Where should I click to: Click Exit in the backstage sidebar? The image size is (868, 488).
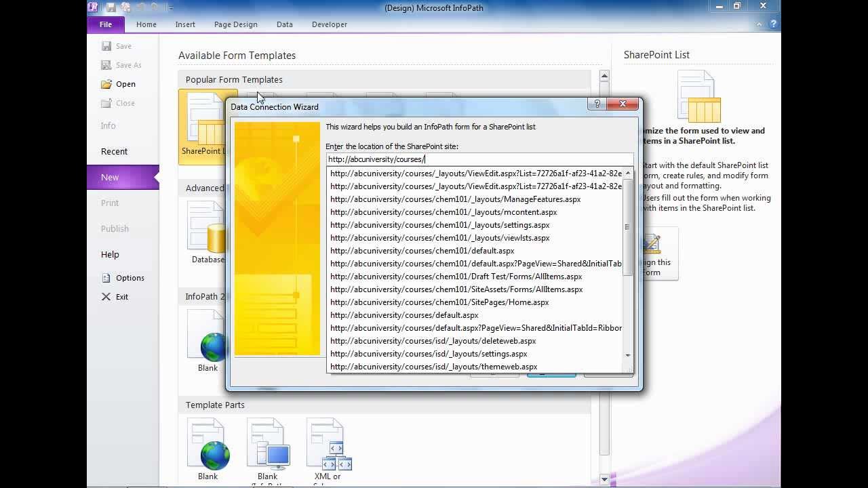(123, 297)
